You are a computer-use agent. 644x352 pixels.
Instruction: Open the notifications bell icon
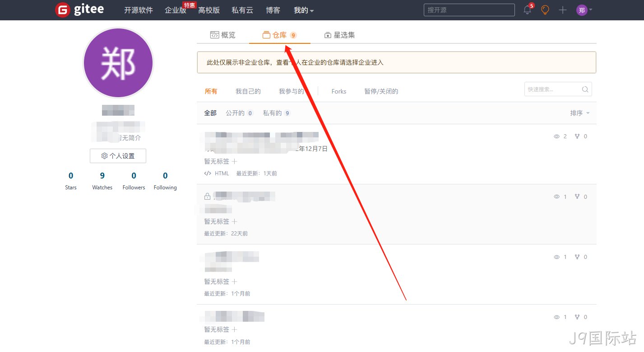[527, 10]
